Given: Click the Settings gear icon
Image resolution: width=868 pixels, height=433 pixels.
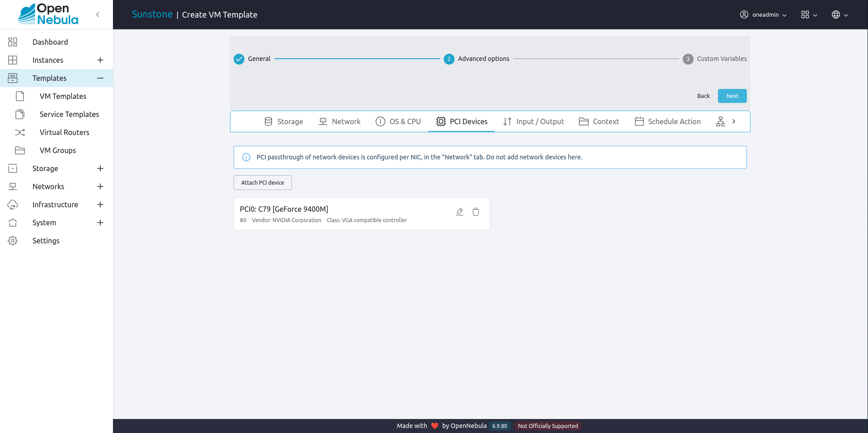Looking at the screenshot, I should tap(13, 241).
